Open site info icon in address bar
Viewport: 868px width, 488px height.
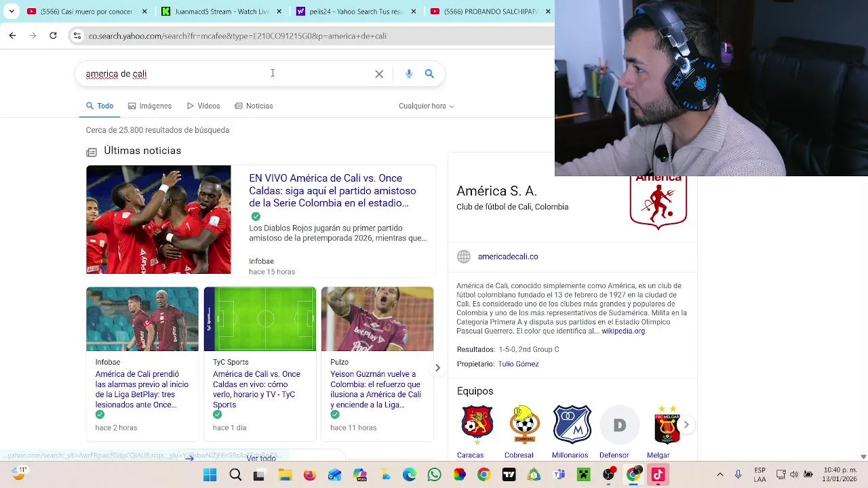(x=77, y=36)
